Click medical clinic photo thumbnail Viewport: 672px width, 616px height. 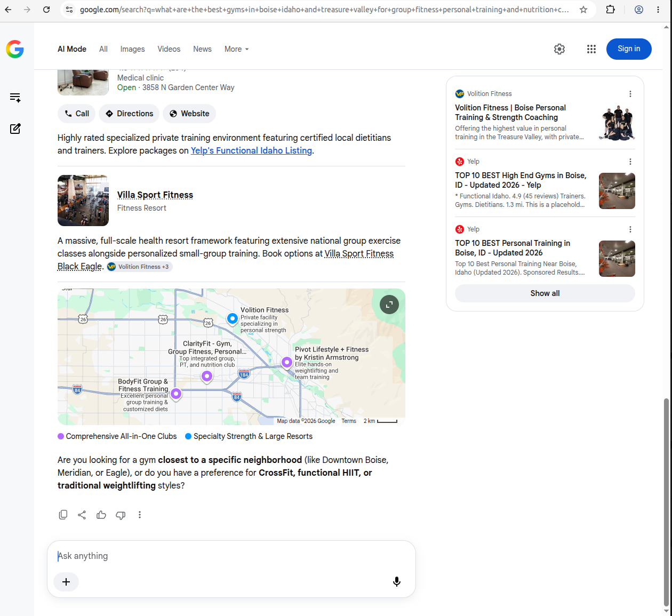click(x=83, y=83)
